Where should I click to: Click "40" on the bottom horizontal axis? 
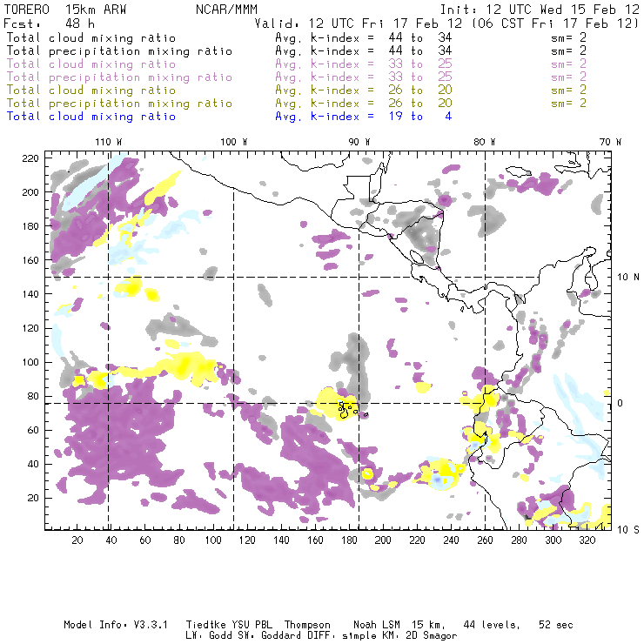111,540
